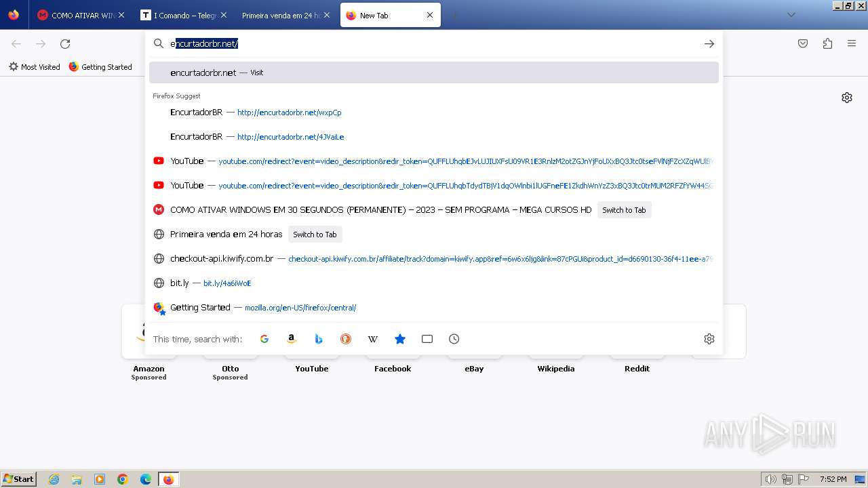Open File Explorer from taskbar
The height and width of the screenshot is (488, 868).
tap(77, 479)
